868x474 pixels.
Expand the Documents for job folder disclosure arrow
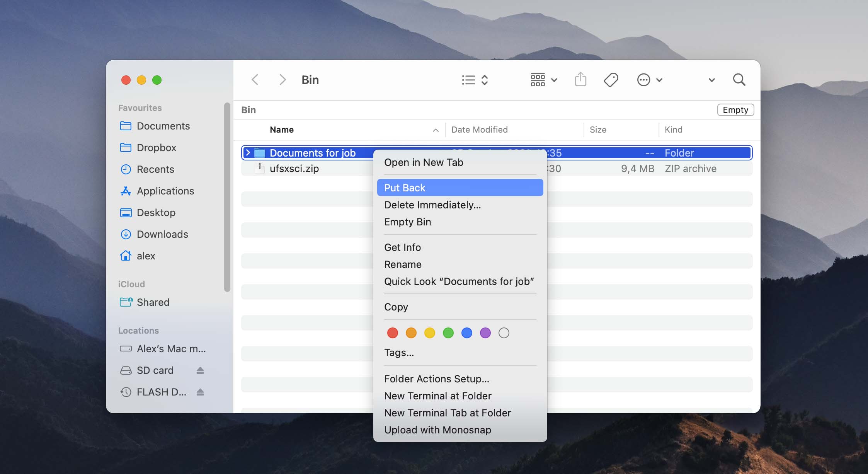248,153
